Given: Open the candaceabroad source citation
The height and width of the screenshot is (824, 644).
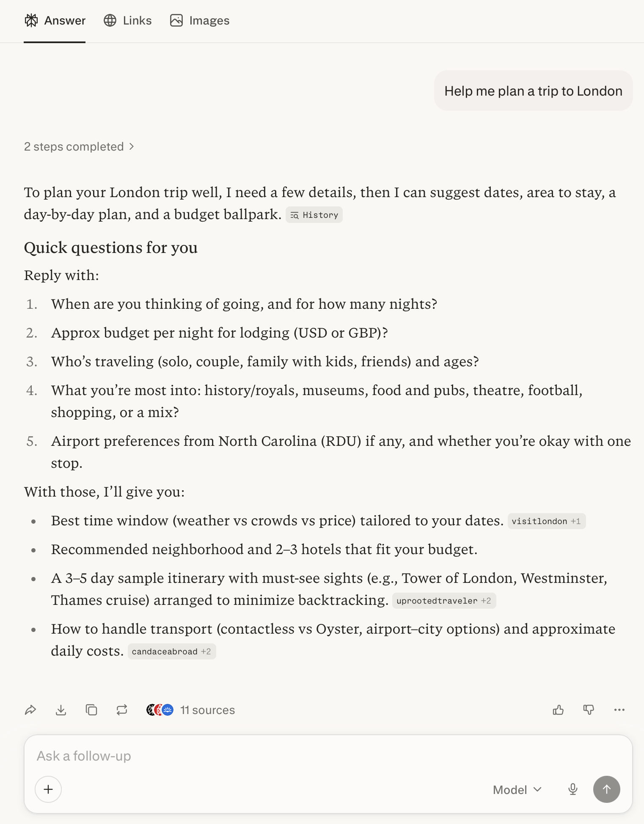Looking at the screenshot, I should pos(171,651).
